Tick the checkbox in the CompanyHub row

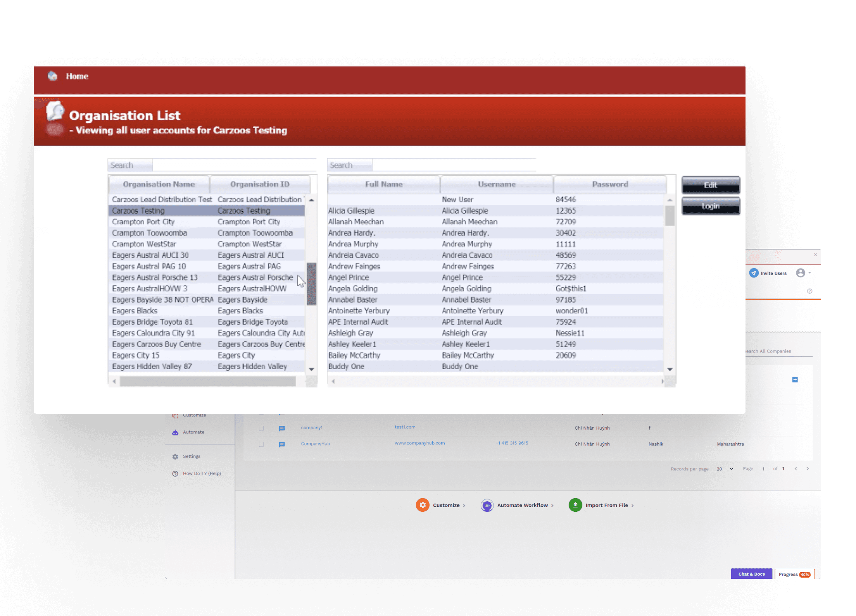pyautogui.click(x=261, y=444)
